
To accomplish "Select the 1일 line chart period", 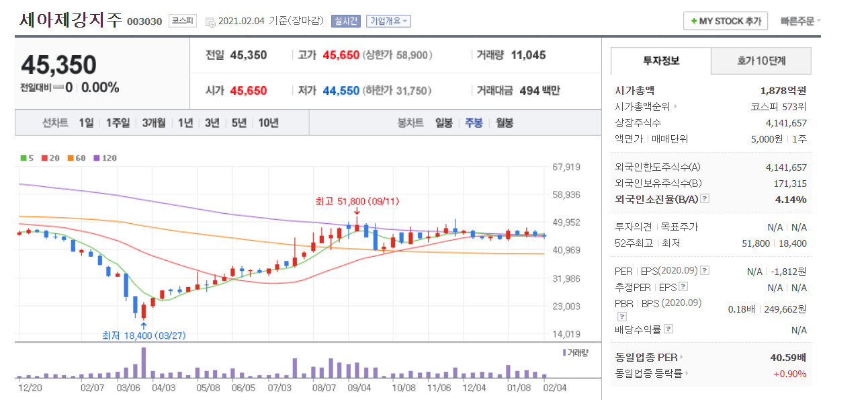I will click(x=86, y=123).
